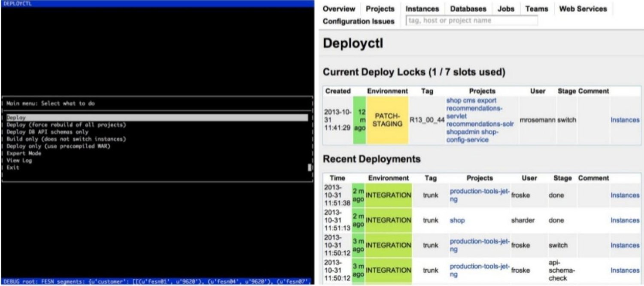Click the yellow PATCH-STAGING environment cell

click(x=387, y=120)
